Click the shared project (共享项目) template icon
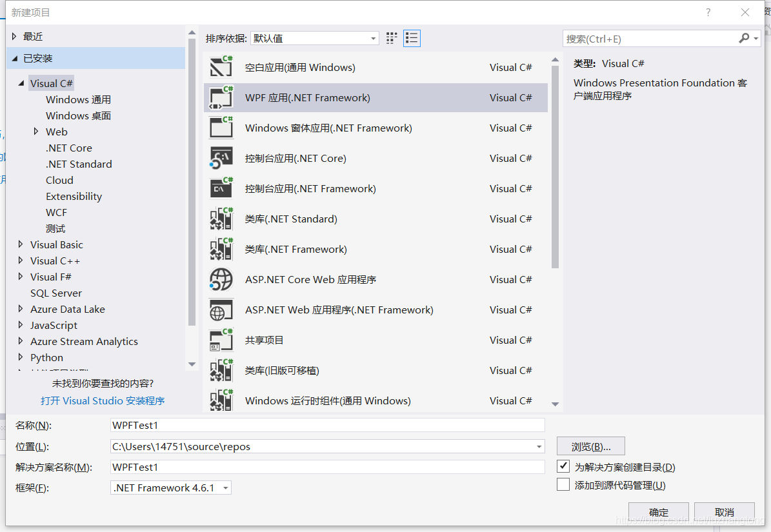 coord(221,340)
